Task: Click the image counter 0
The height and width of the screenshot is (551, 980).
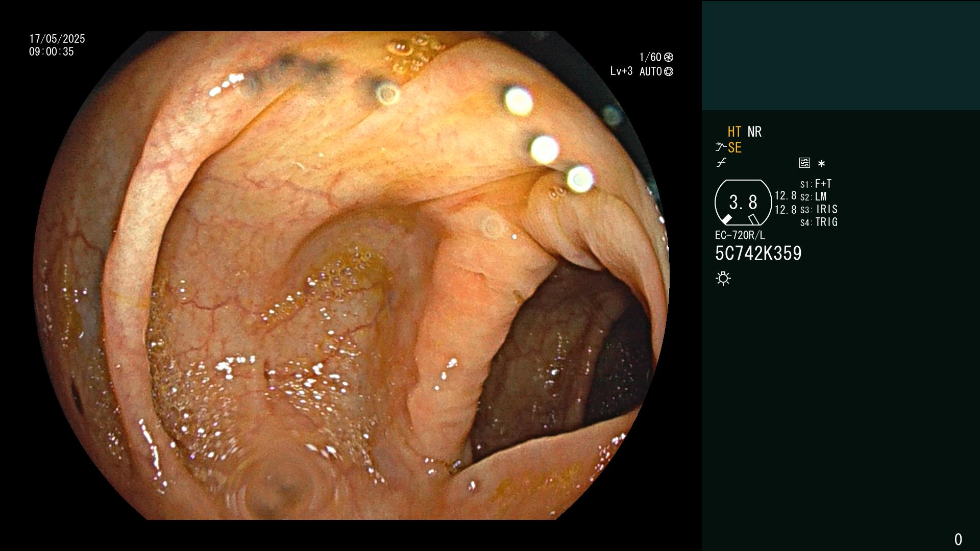Action: click(x=958, y=539)
